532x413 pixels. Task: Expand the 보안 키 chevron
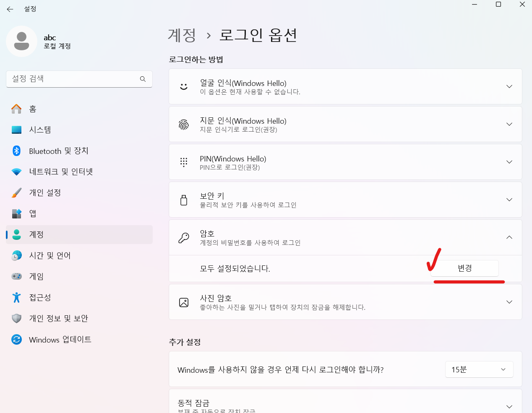(x=509, y=200)
